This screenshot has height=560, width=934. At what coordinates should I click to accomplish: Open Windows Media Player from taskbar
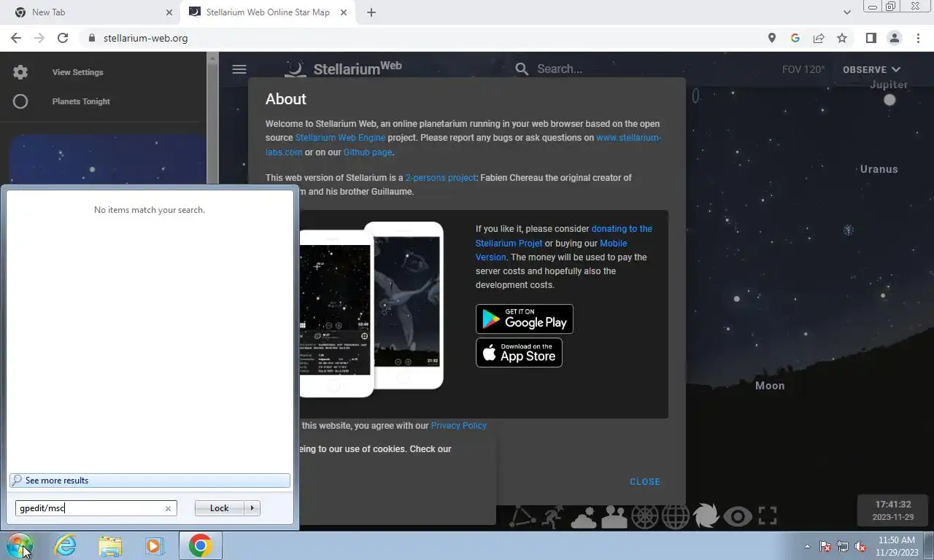[155, 545]
